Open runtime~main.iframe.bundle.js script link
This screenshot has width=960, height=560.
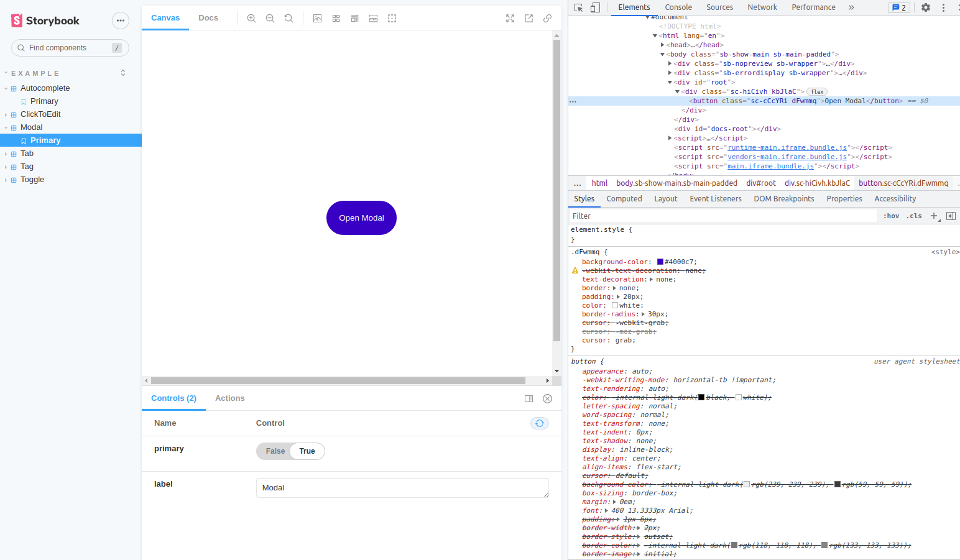click(x=787, y=147)
